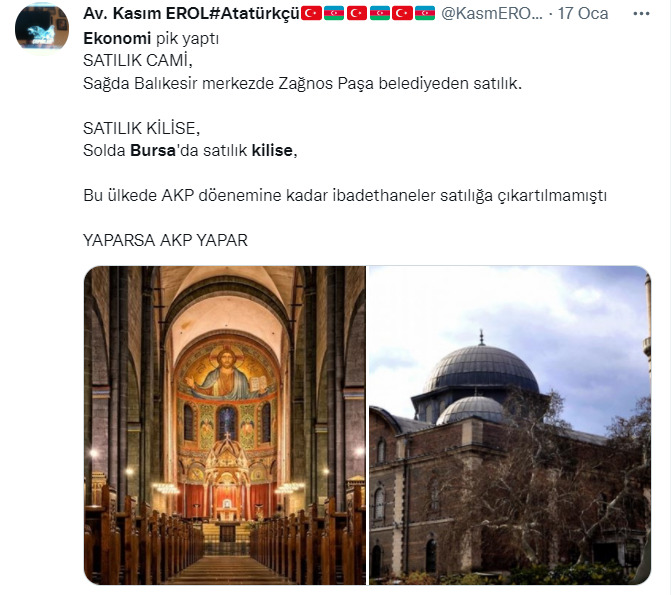Click the #Atatürkçü part of the display name
Viewport: 671px width, 595px height.
coord(251,13)
